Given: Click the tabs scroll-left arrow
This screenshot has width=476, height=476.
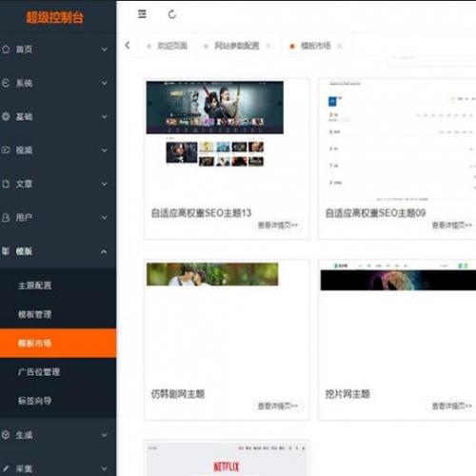Looking at the screenshot, I should tap(128, 46).
